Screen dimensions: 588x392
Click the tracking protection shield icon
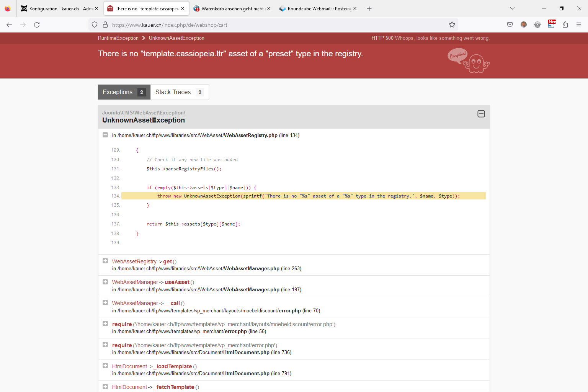(95, 25)
